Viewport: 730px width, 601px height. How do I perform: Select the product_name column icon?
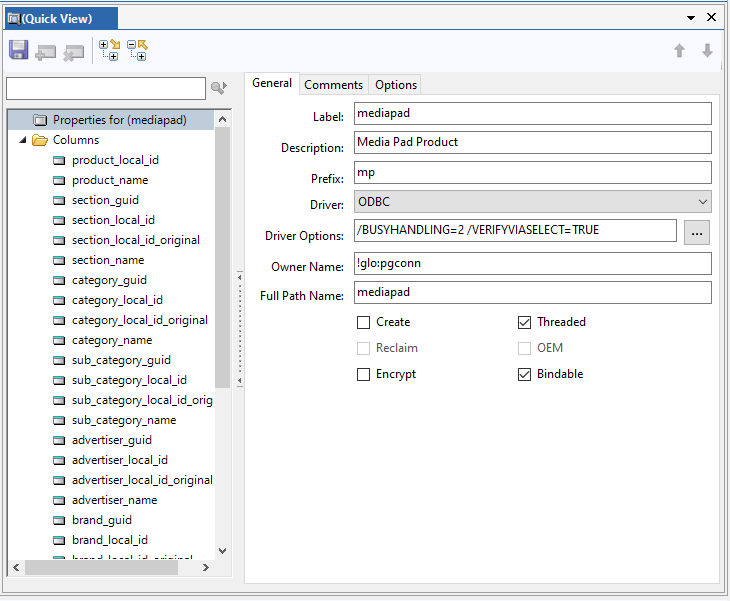(59, 180)
